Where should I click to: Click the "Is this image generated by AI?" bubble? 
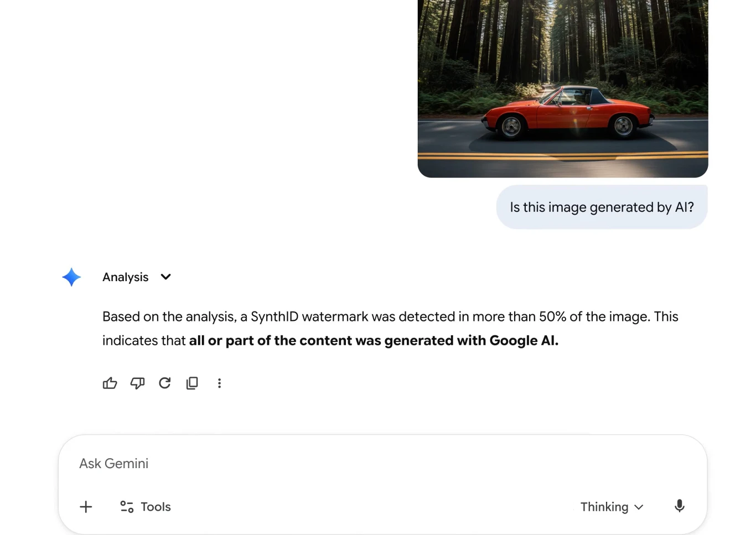[602, 207]
